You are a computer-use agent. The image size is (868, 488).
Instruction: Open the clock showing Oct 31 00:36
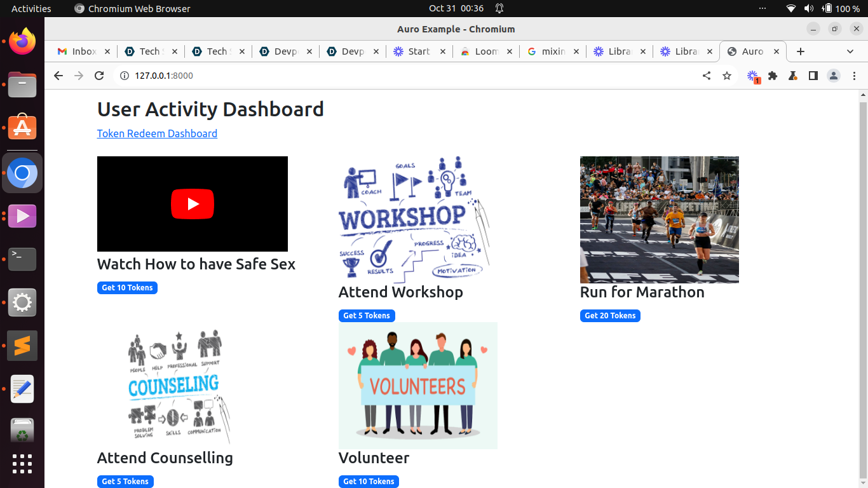tap(456, 8)
